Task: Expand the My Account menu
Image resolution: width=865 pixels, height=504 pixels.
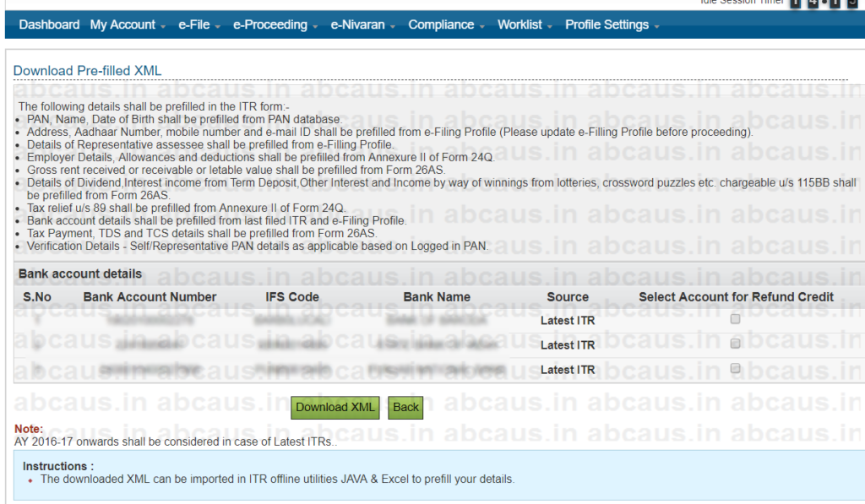Action: (128, 24)
